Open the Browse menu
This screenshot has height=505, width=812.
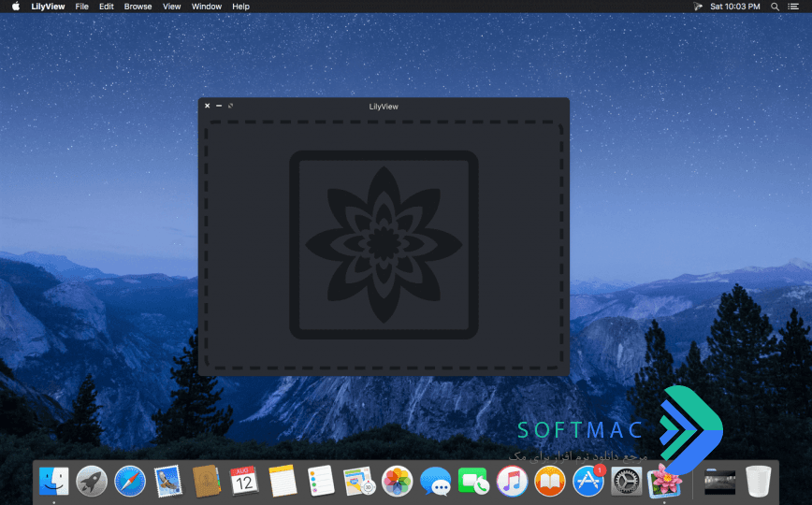138,7
